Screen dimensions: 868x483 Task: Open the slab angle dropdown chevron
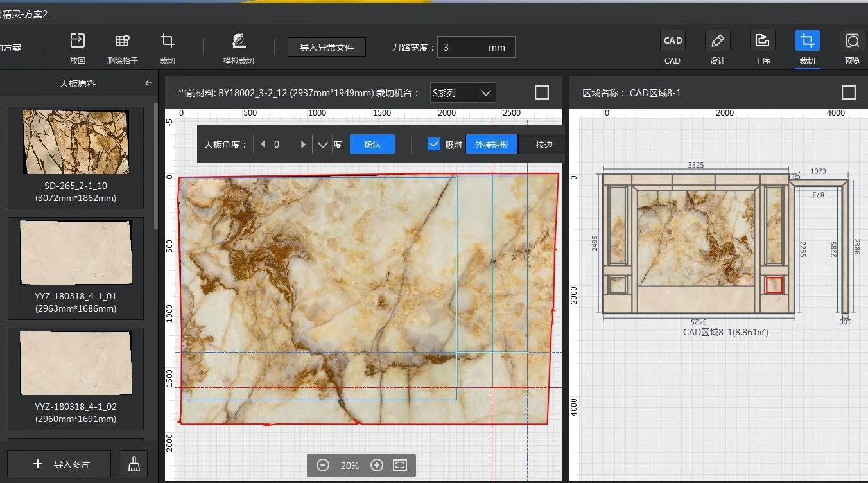click(x=322, y=145)
